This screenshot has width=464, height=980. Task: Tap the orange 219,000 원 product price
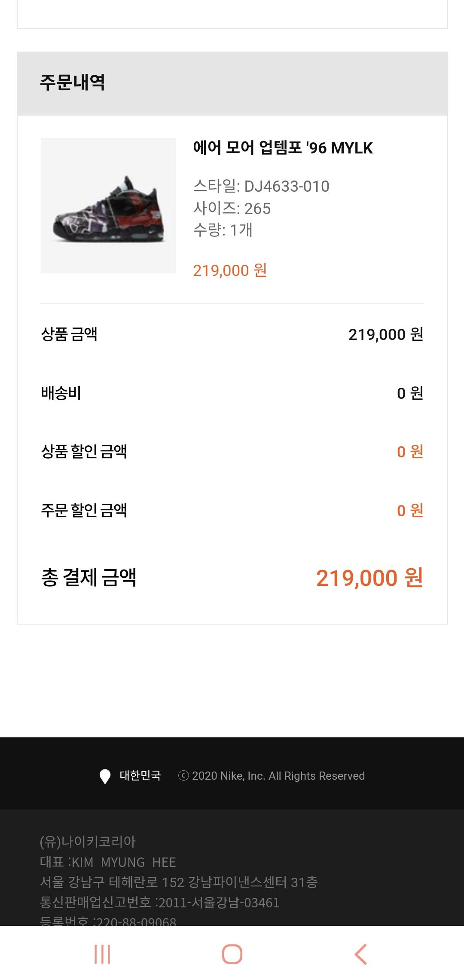230,270
